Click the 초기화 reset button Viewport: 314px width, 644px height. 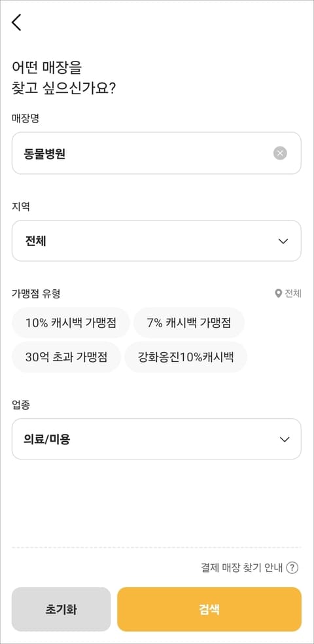coord(61,609)
